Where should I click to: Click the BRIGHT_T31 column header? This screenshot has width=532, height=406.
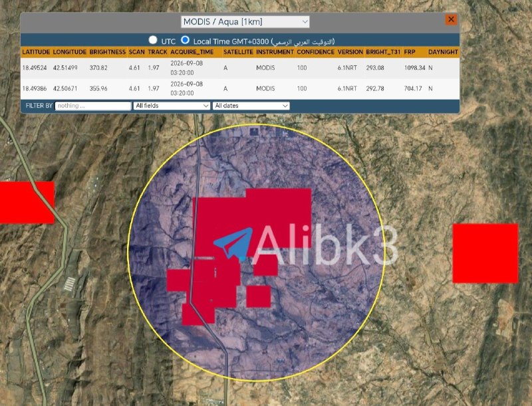(384, 52)
